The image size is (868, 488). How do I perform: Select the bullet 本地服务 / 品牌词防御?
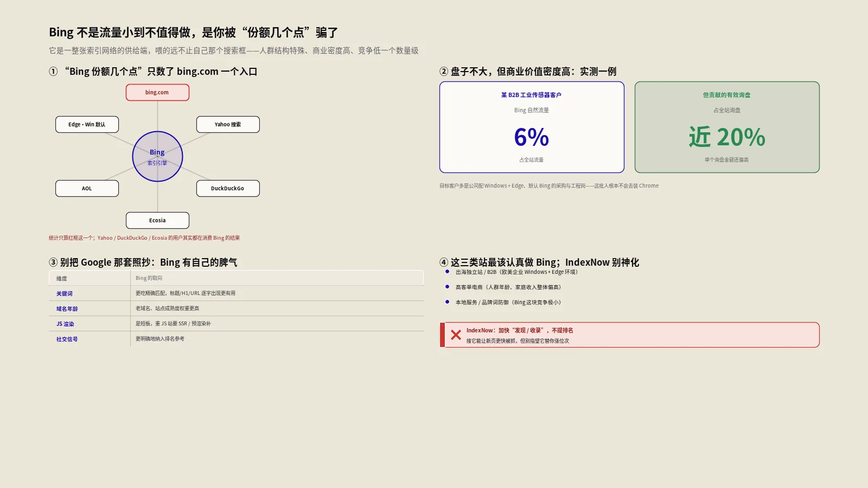click(508, 303)
